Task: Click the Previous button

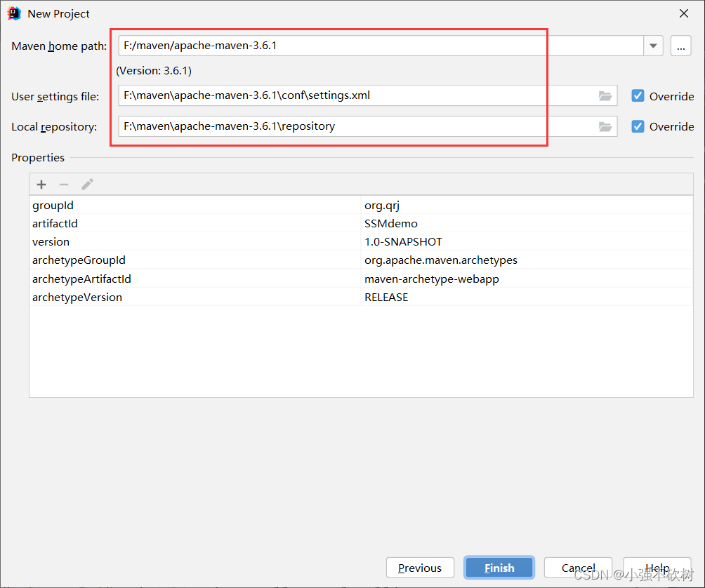Action: click(420, 568)
